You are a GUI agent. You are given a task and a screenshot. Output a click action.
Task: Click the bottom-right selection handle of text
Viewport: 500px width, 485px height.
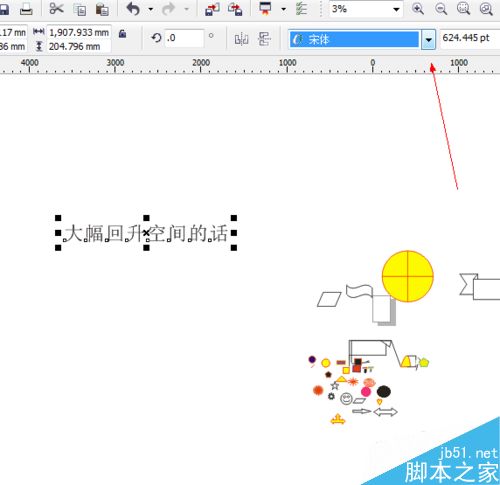[x=234, y=248]
